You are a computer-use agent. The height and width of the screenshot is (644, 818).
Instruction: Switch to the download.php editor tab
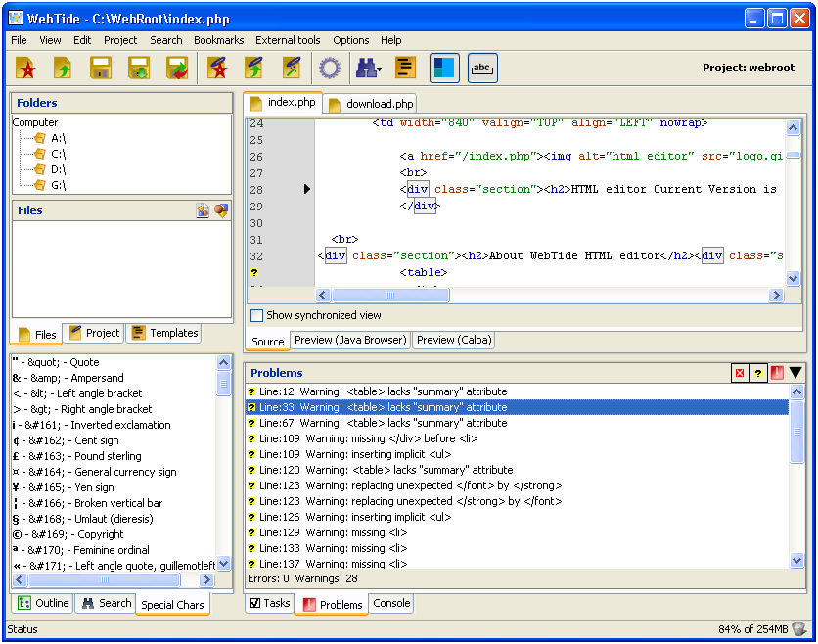pyautogui.click(x=371, y=104)
